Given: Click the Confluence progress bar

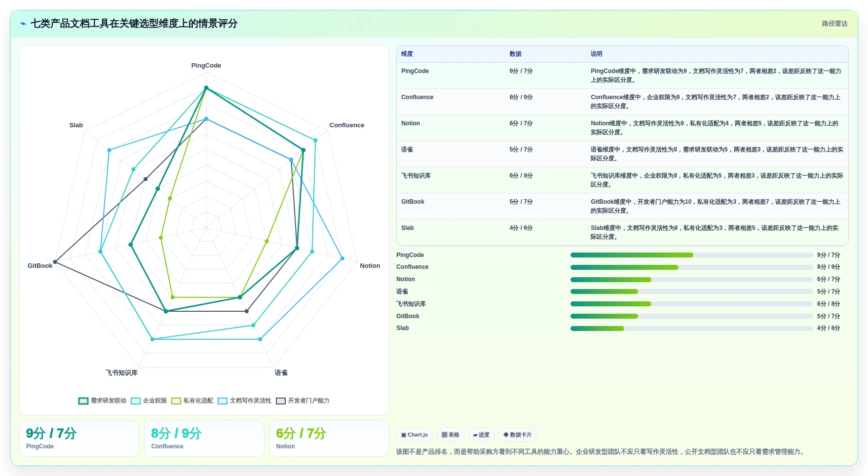Looking at the screenshot, I should (691, 267).
